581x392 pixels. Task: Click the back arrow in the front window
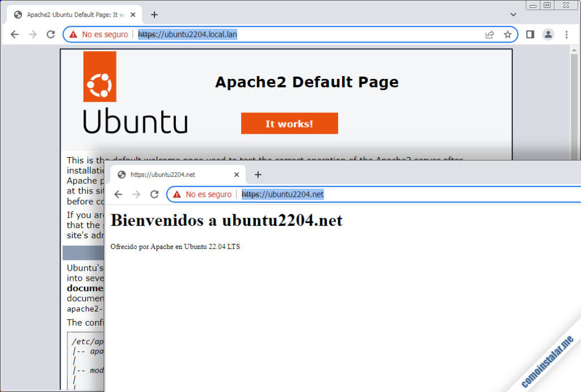tap(118, 194)
